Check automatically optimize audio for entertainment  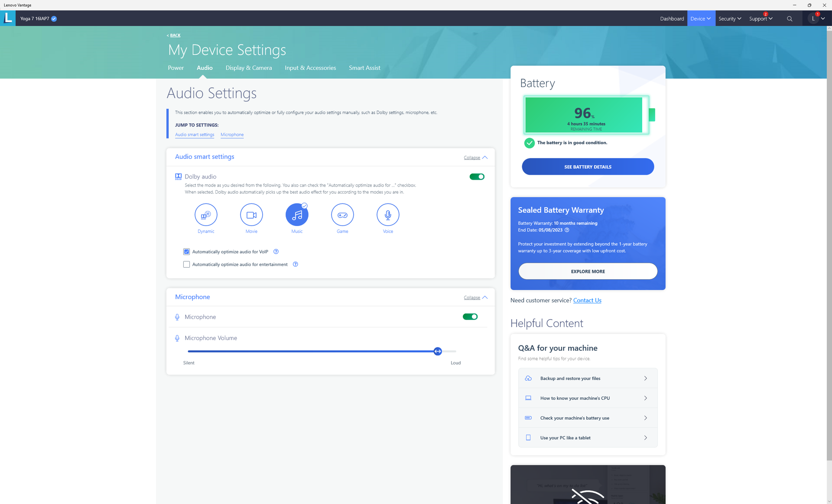187,264
